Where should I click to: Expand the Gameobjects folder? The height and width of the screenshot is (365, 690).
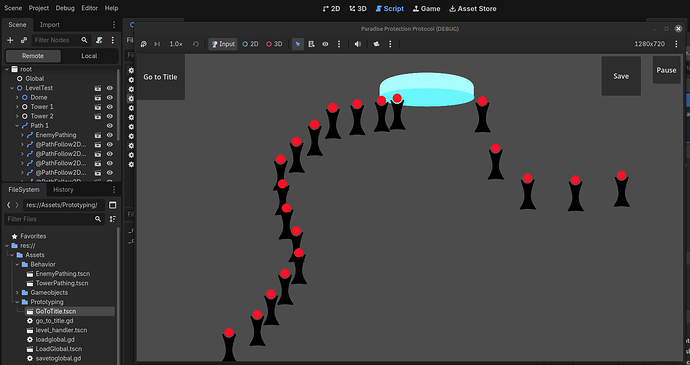[x=17, y=292]
